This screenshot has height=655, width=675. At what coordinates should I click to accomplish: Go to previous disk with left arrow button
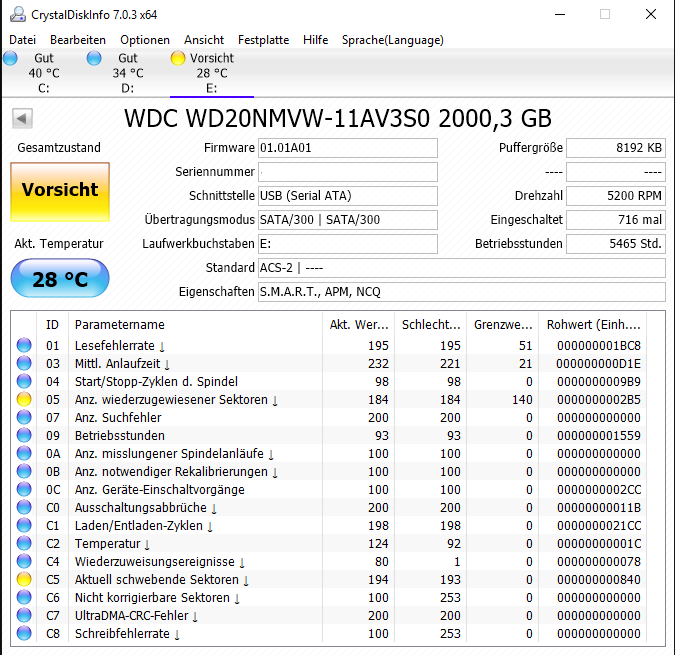[x=22, y=118]
